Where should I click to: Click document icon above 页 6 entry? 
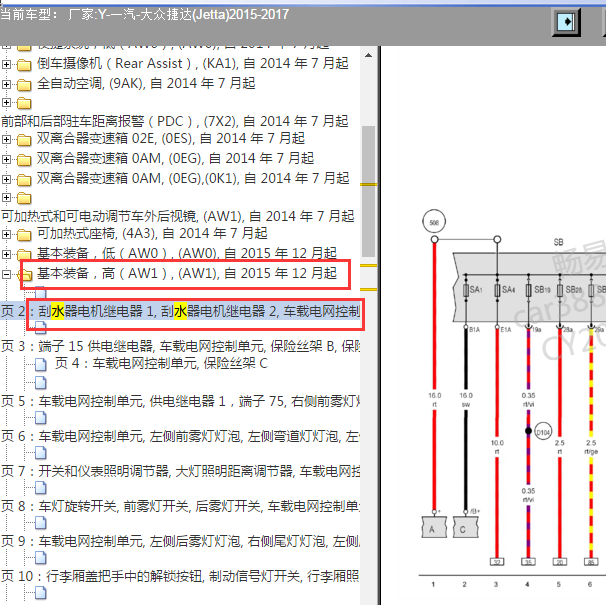point(41,418)
